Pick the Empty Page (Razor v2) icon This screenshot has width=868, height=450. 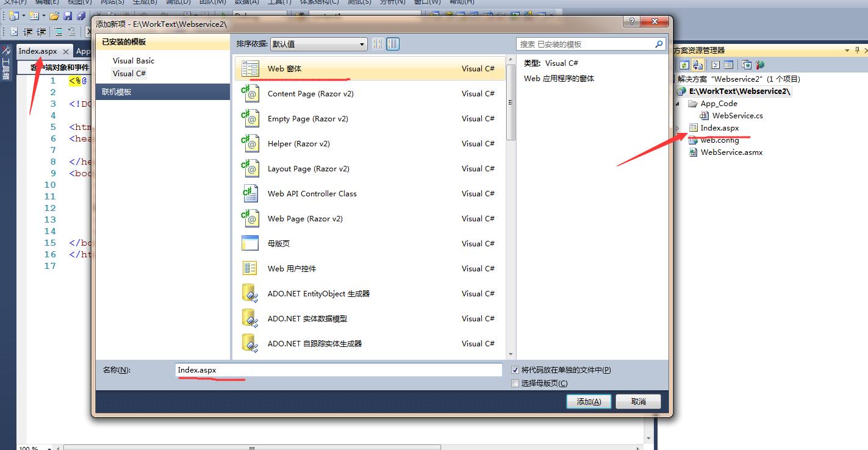point(250,119)
